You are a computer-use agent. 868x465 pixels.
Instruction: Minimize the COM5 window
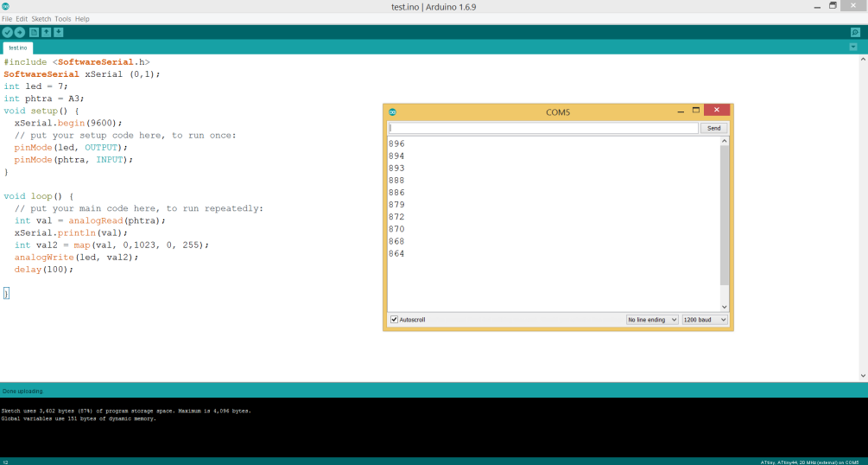point(681,111)
